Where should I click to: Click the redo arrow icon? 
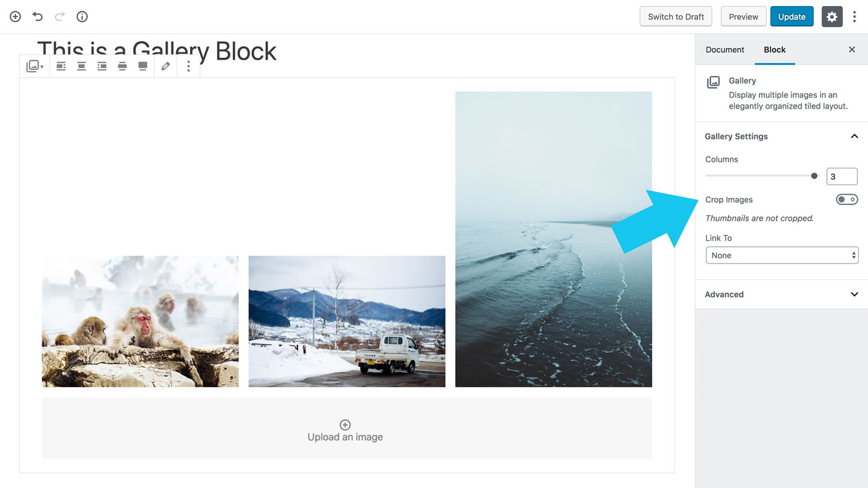60,17
